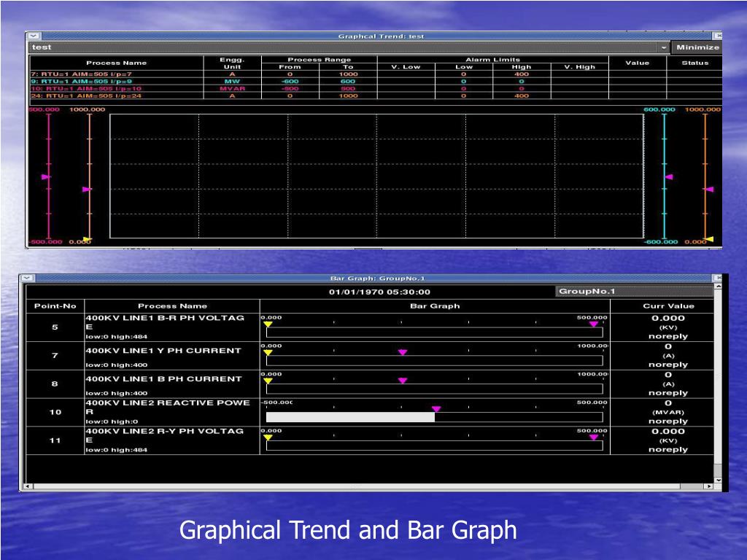Click magenta marker on left pink trend axis
Viewport: 747px width, 560px height.
click(45, 176)
